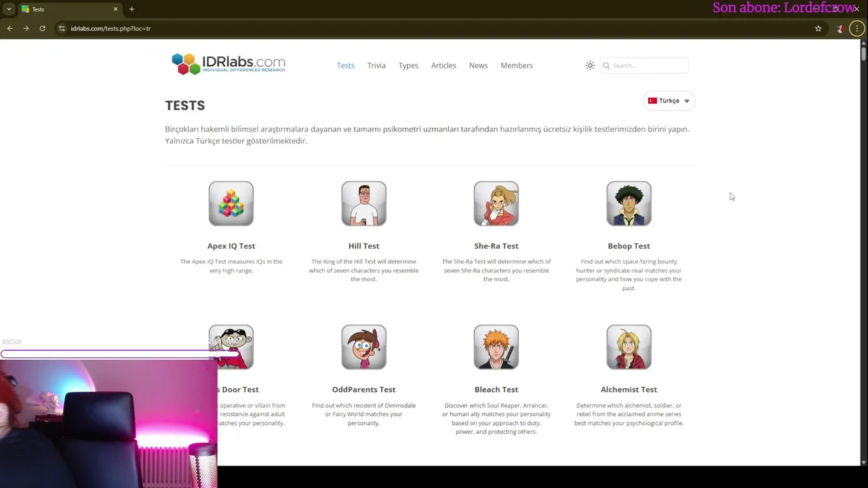
Task: Bookmark this page with the star icon
Action: 818,28
